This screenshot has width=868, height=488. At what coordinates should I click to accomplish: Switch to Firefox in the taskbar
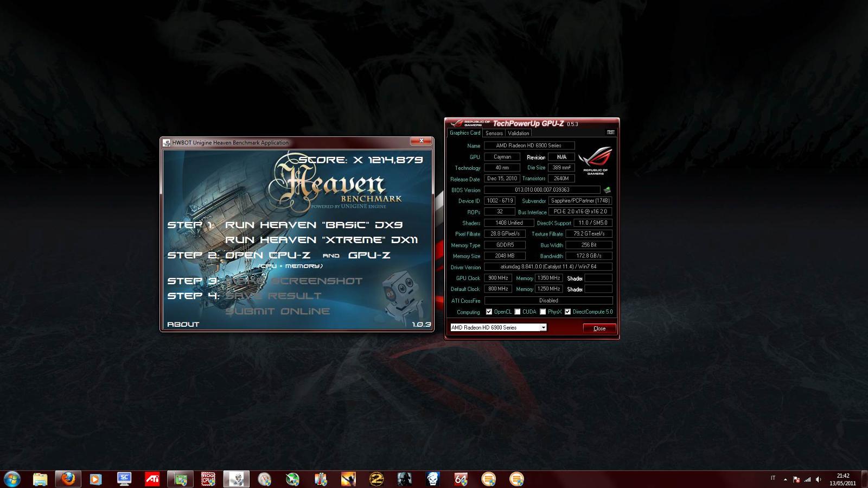68,479
